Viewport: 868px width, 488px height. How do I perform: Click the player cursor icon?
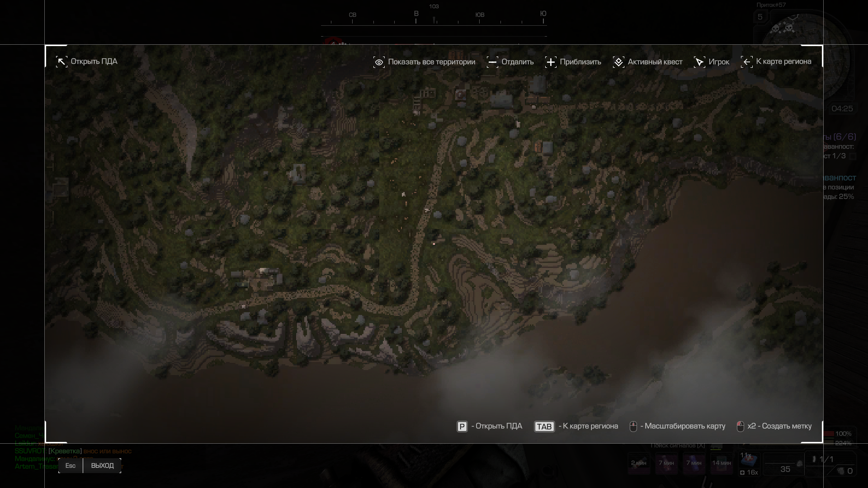tap(699, 62)
